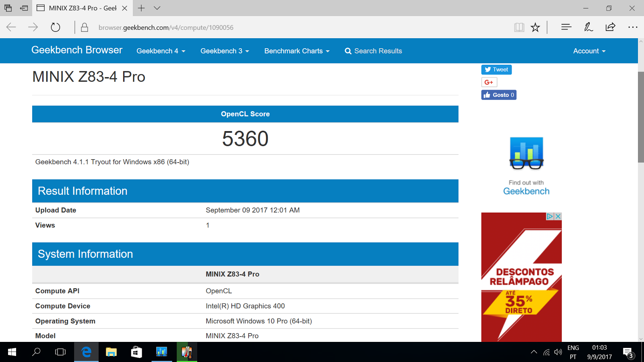Add page to favorites with star icon
Viewport: 644px width, 362px height.
coord(535,27)
